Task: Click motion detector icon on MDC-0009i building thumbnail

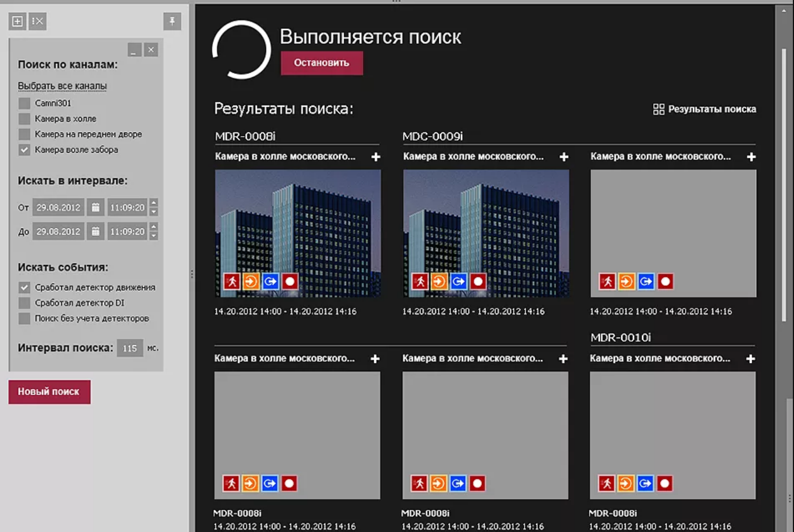Action: (420, 281)
